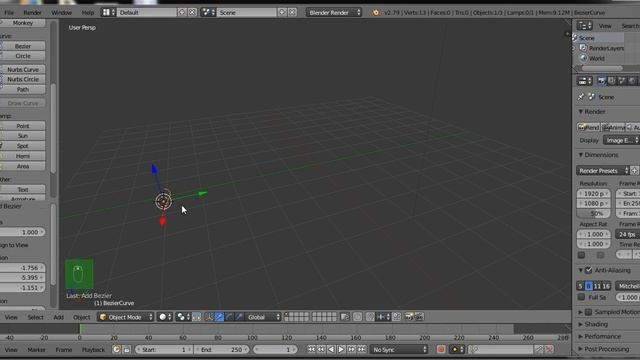Click the screen layout browse icon before Default
Viewport: 640px width, 360px height.
108,13
